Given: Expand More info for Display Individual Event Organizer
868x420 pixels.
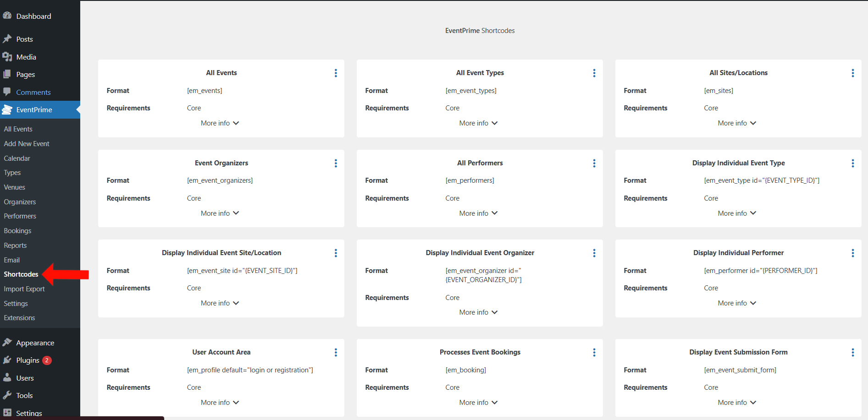Looking at the screenshot, I should point(479,312).
